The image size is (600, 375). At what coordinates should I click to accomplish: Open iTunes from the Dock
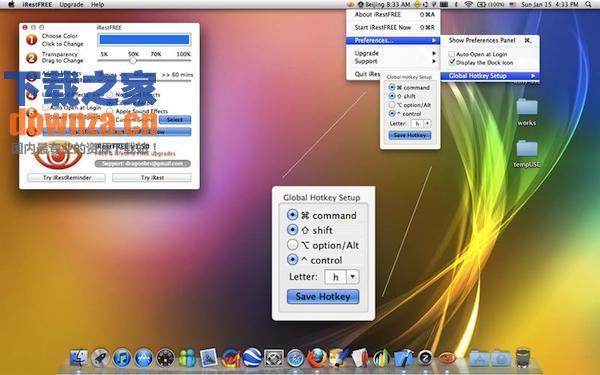122,359
